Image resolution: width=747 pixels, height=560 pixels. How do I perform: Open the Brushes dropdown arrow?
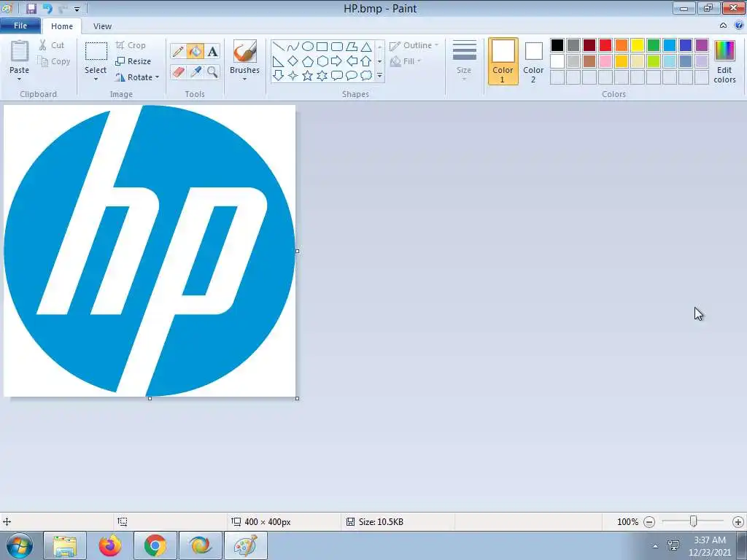click(244, 79)
